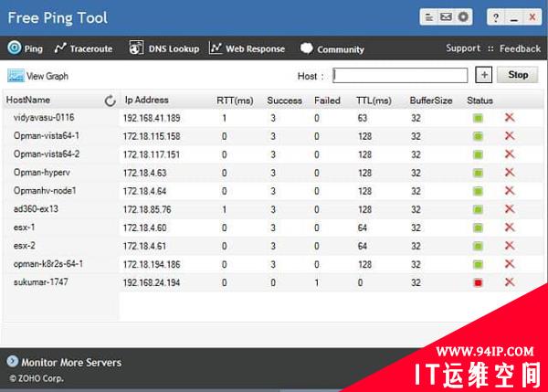The width and height of the screenshot is (548, 392).
Task: Click the arrow icon beside Monitor More Servers
Action: (x=13, y=361)
